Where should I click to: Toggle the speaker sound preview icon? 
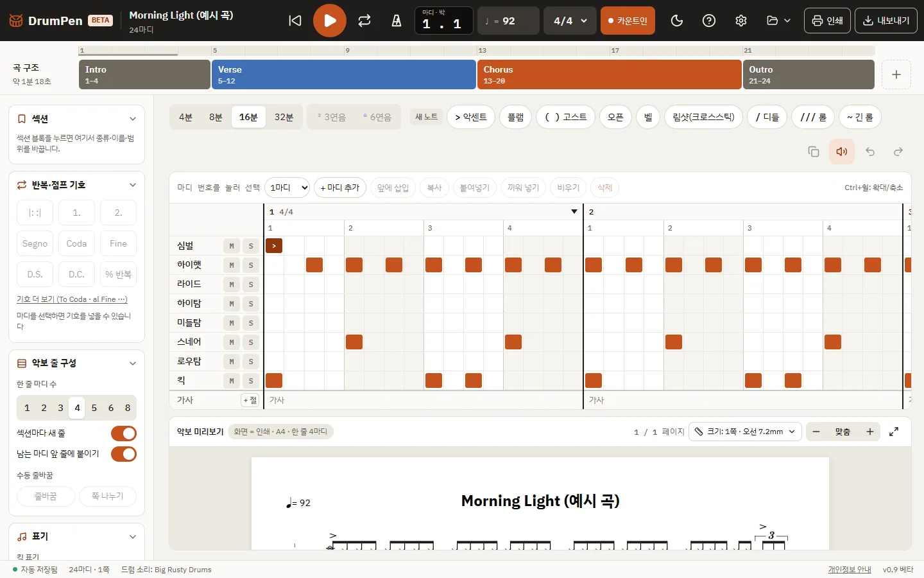click(842, 152)
